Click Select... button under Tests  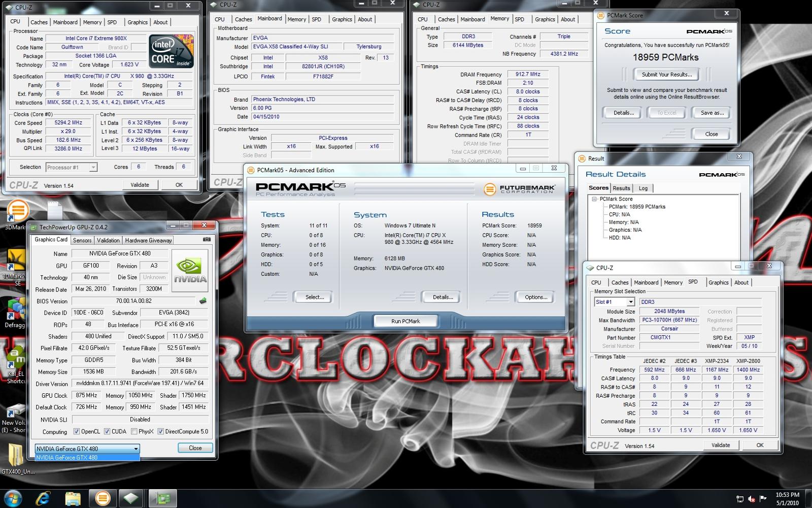pos(314,297)
